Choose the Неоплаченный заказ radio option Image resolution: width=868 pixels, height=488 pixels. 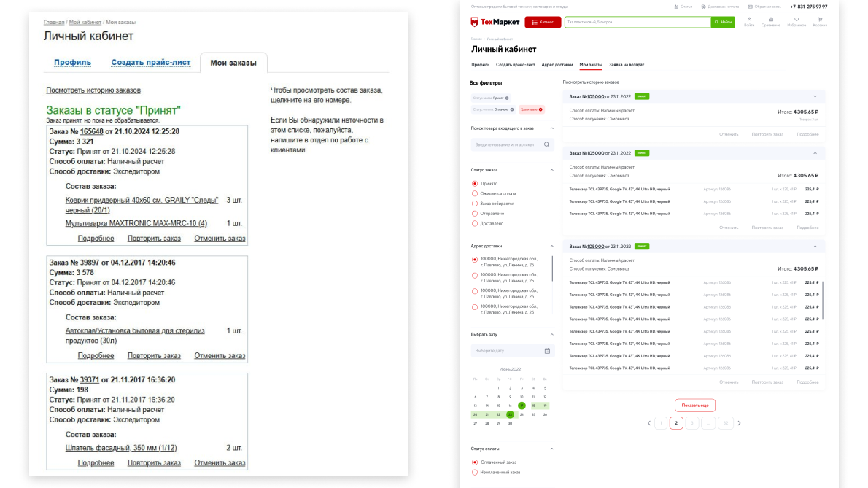(475, 473)
